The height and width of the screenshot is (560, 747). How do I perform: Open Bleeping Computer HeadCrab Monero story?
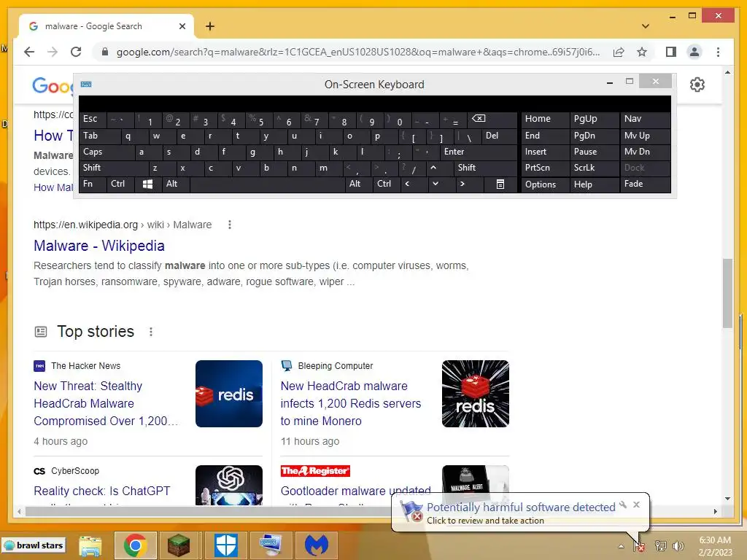351,403
